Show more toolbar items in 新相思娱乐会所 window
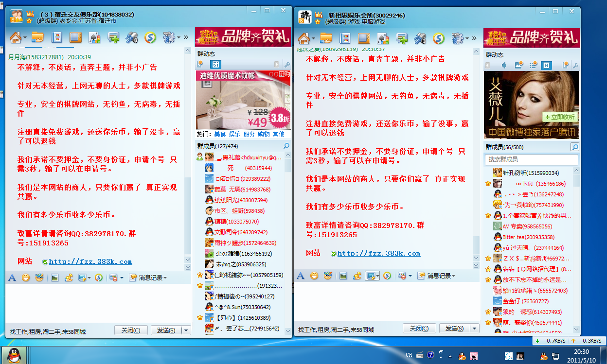This screenshot has width=607, height=364. point(474,38)
